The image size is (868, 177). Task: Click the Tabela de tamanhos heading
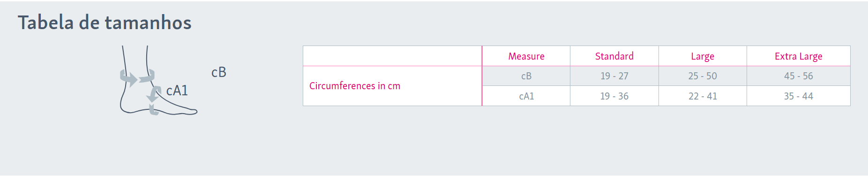point(105,23)
